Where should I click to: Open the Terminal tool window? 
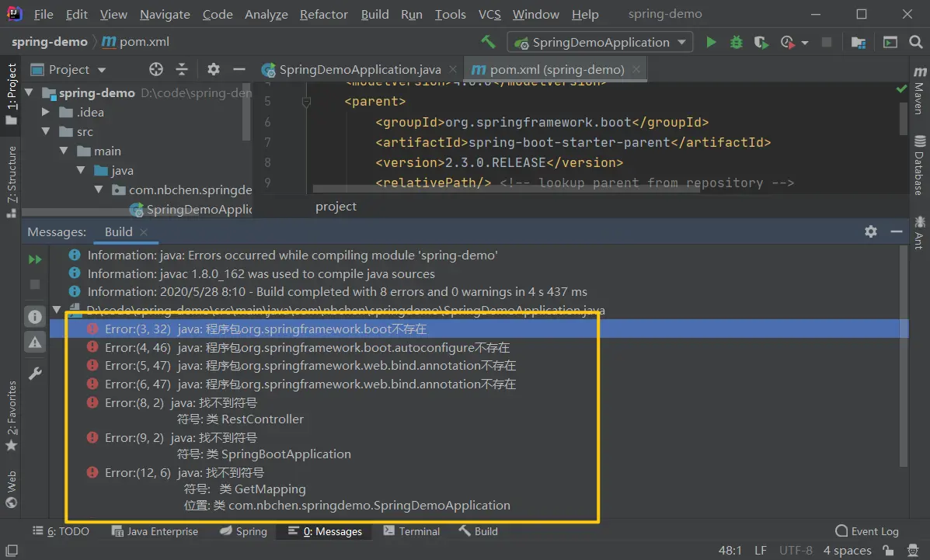[x=412, y=531]
